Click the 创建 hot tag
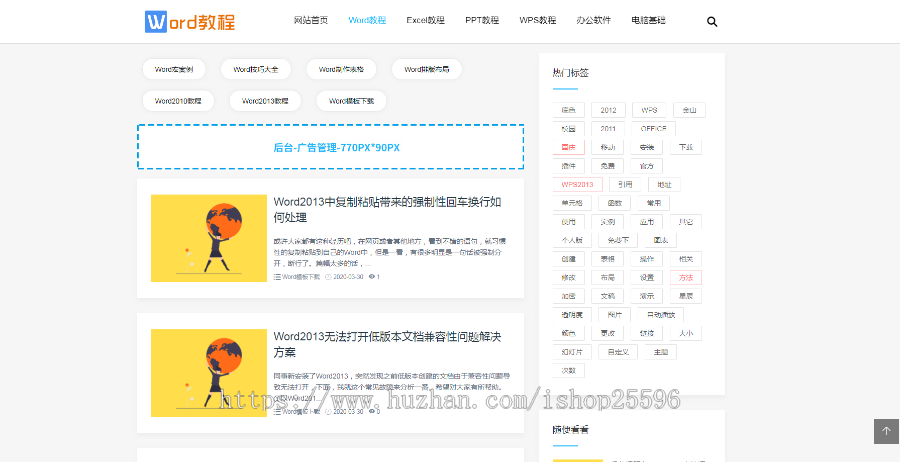This screenshot has height=462, width=900. tap(568, 259)
